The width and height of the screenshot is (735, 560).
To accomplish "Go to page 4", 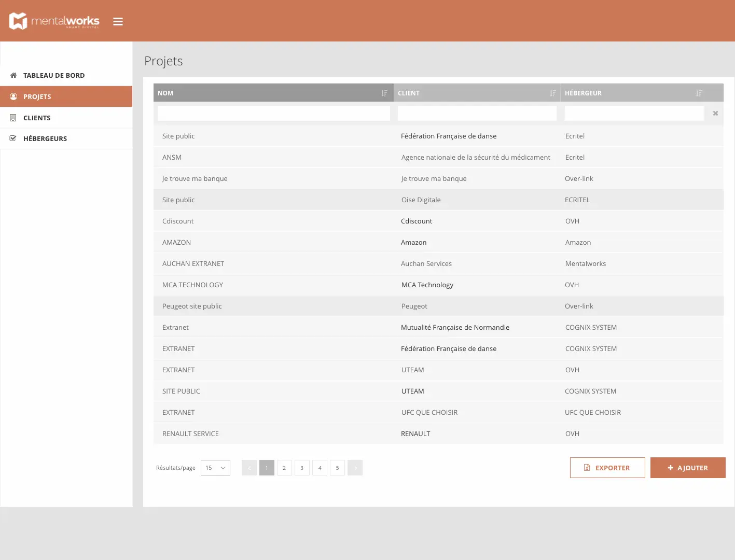I will pyautogui.click(x=320, y=468).
